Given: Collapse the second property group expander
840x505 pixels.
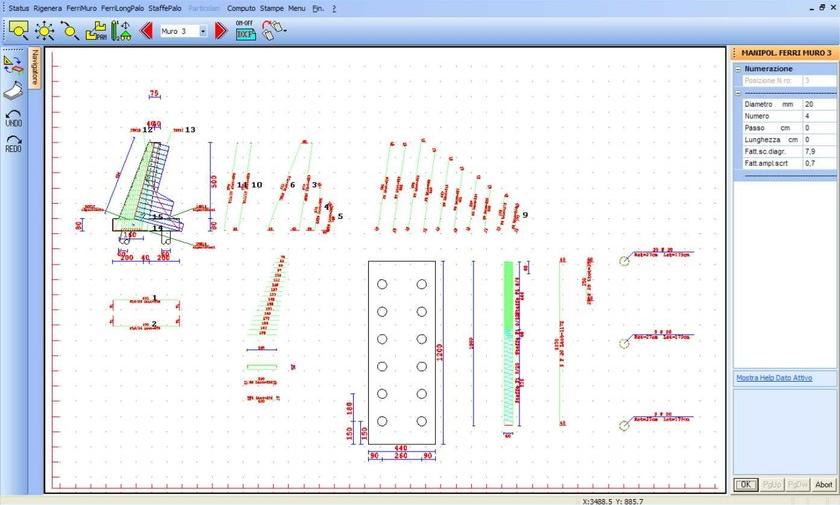Looking at the screenshot, I should 738,92.
